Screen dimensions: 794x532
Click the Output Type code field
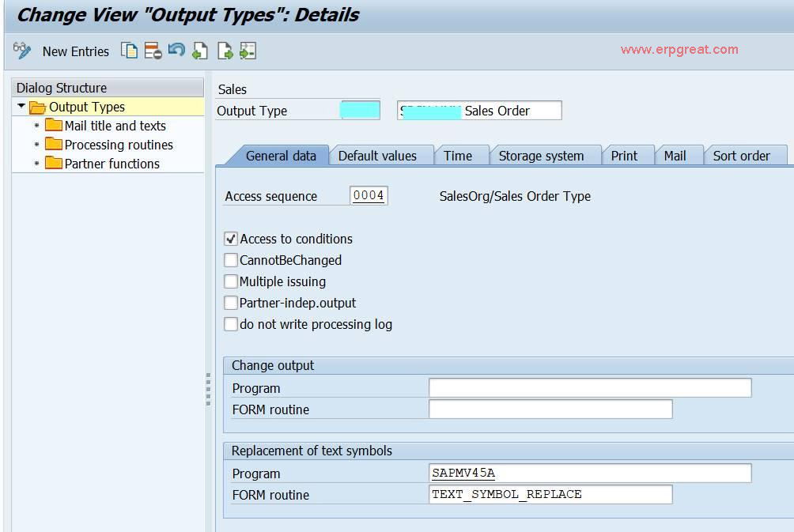click(360, 110)
